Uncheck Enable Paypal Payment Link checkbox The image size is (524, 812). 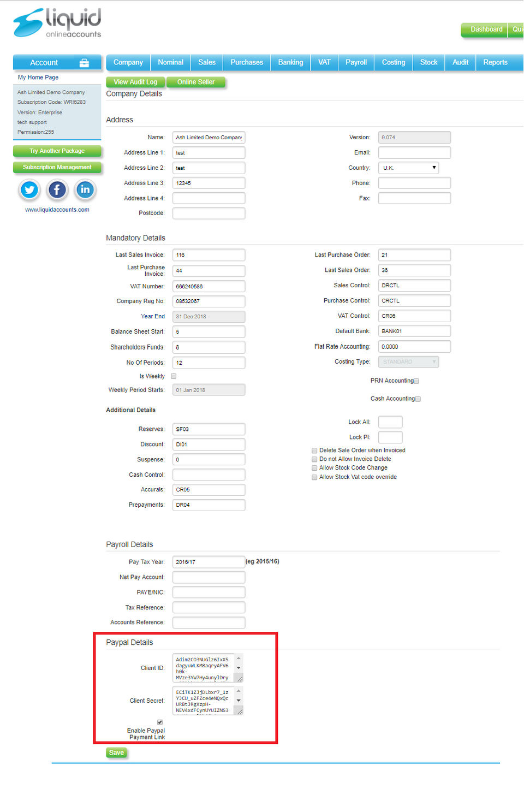(x=160, y=722)
